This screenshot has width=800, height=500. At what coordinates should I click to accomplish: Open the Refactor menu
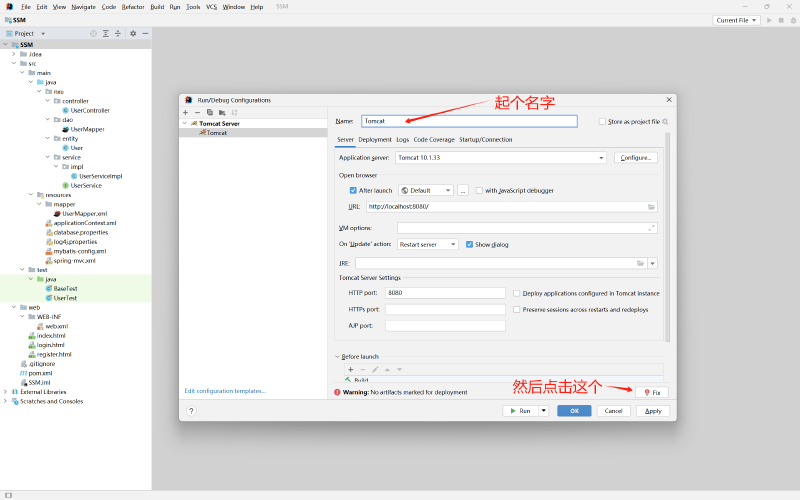133,7
